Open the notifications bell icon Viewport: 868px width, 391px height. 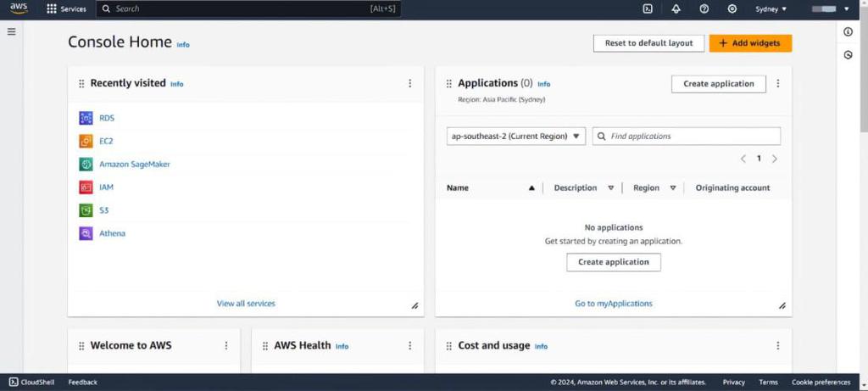click(676, 8)
